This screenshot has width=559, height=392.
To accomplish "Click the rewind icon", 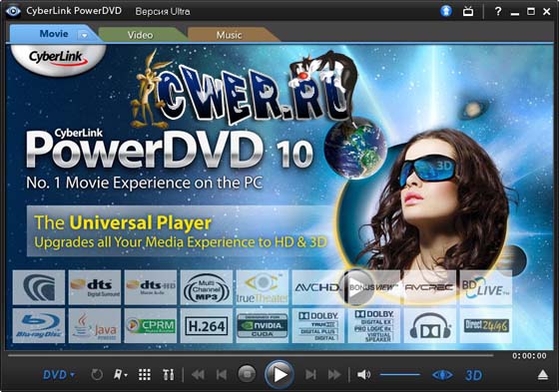I will pos(198,374).
